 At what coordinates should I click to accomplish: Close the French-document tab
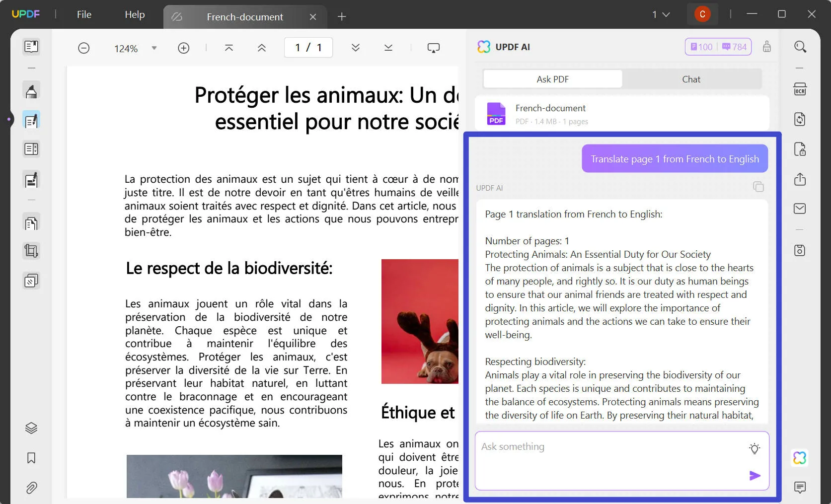pos(313,17)
